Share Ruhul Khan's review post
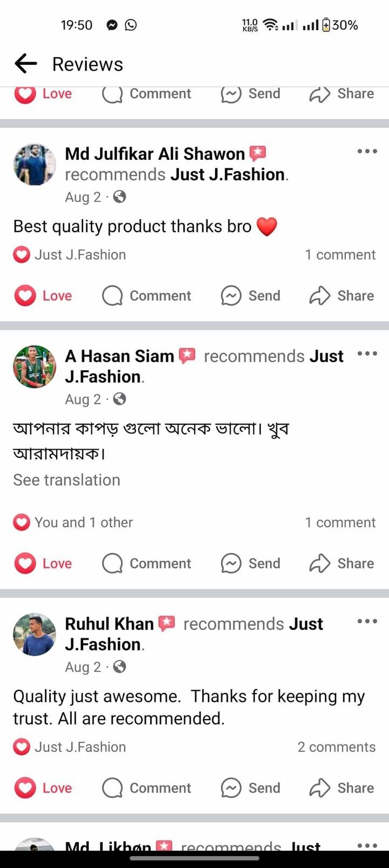This screenshot has width=389, height=868. click(x=341, y=788)
